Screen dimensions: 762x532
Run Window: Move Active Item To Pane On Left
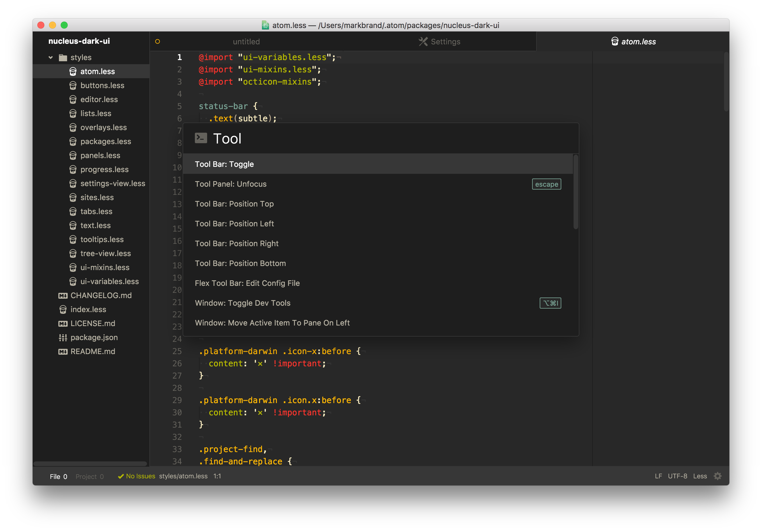point(378,323)
